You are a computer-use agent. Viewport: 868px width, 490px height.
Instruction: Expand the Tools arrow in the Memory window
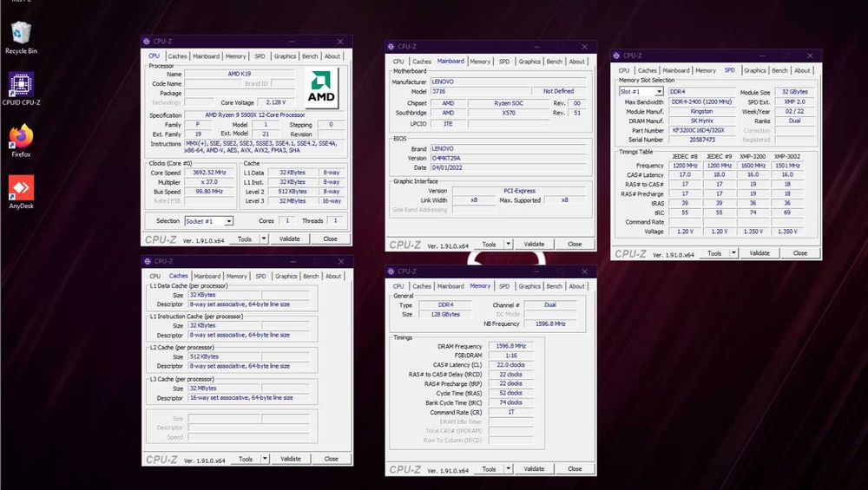coord(508,469)
